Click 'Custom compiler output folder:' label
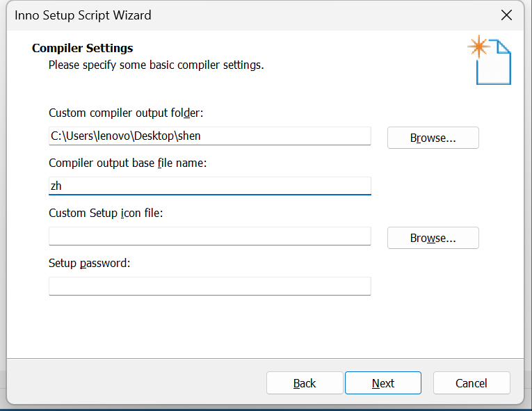This screenshot has height=411, width=532. click(126, 113)
